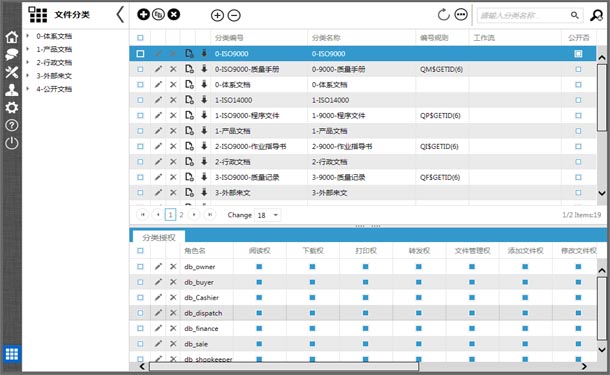The width and height of the screenshot is (610, 375).
Task: Click the add new category plus icon
Action: [x=143, y=15]
